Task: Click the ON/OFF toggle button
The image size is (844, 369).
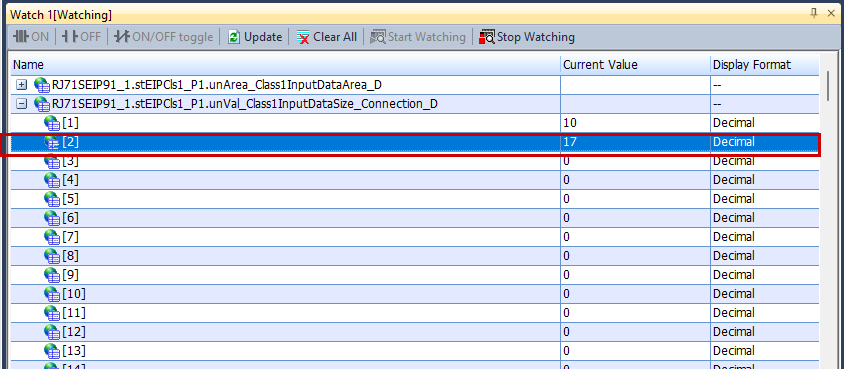Action: [x=164, y=37]
